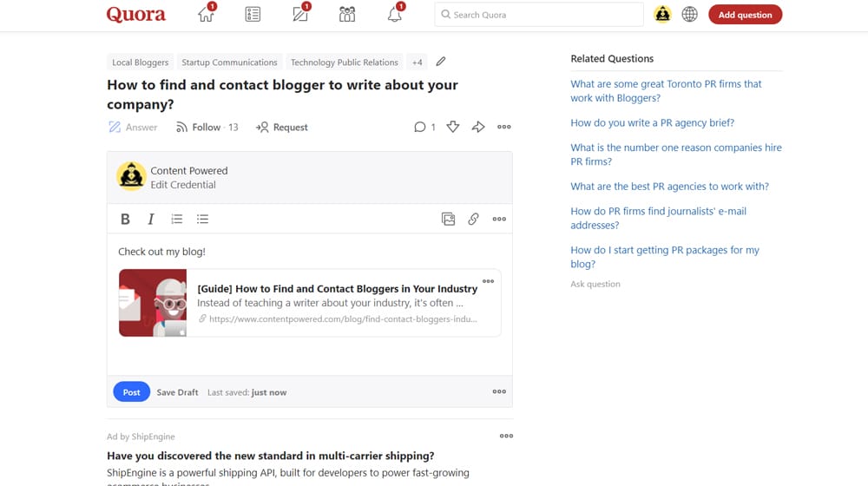This screenshot has height=486, width=868.
Task: Open the Spaces people icon in header
Action: (347, 15)
